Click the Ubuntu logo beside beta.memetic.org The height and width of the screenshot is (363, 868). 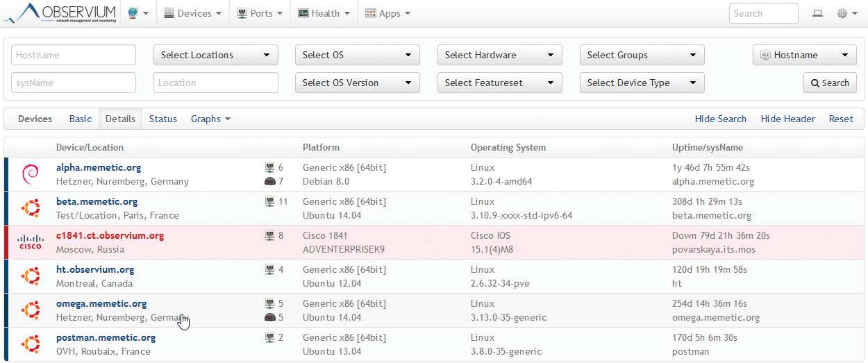pos(30,208)
